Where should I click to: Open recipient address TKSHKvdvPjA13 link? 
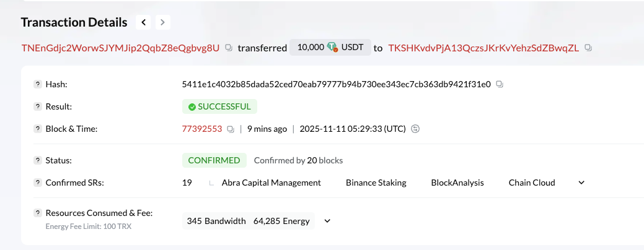tap(483, 48)
